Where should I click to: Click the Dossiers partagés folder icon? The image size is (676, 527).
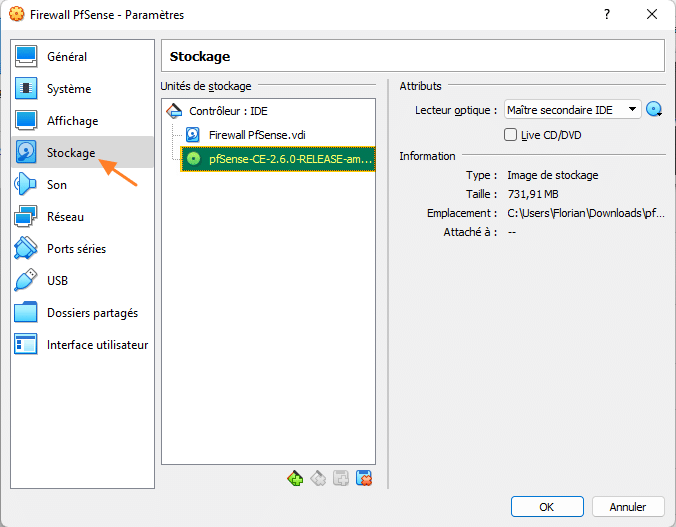coord(25,312)
